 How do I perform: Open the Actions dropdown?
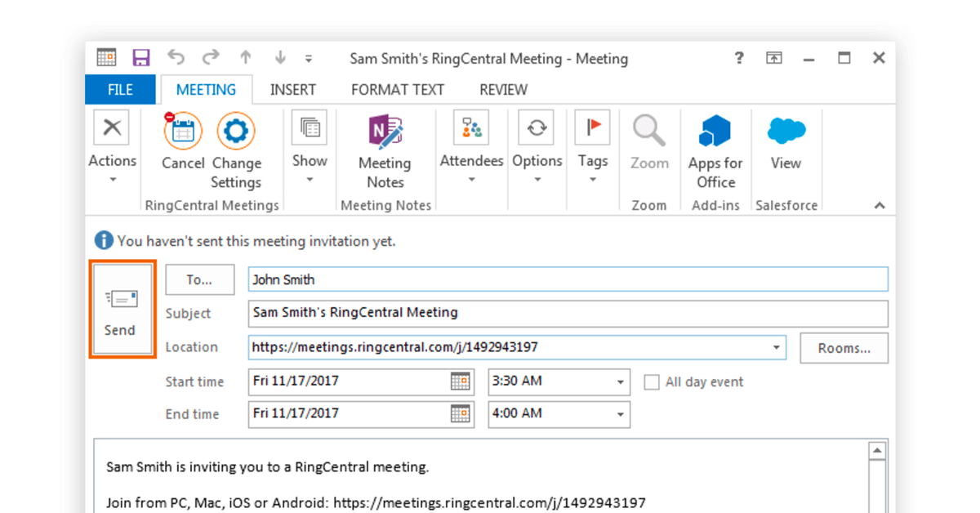113,148
